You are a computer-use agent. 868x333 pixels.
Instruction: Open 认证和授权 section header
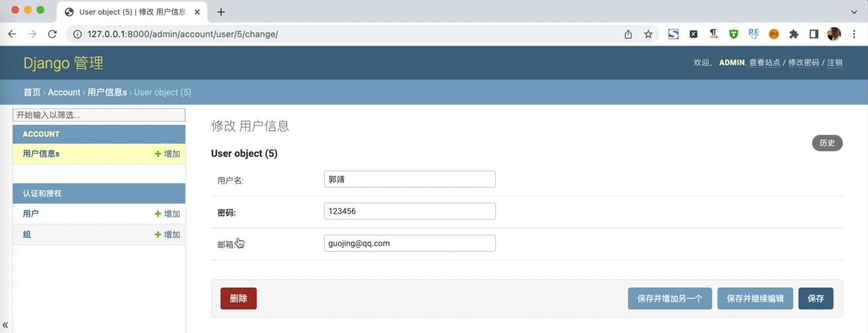pyautogui.click(x=42, y=193)
